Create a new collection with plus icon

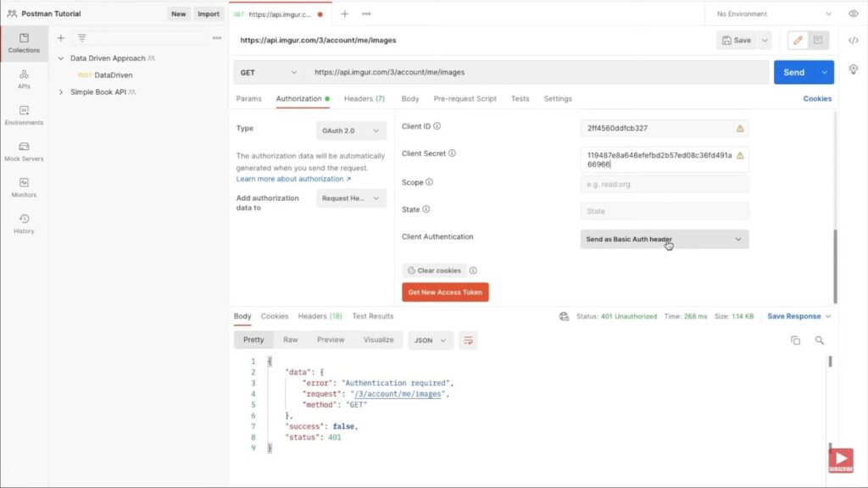pos(61,38)
